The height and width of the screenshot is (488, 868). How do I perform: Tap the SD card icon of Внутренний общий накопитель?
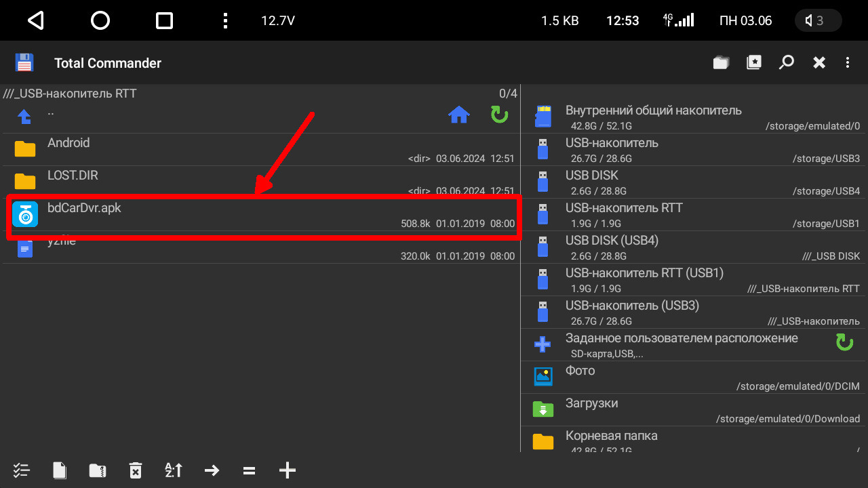coord(543,117)
